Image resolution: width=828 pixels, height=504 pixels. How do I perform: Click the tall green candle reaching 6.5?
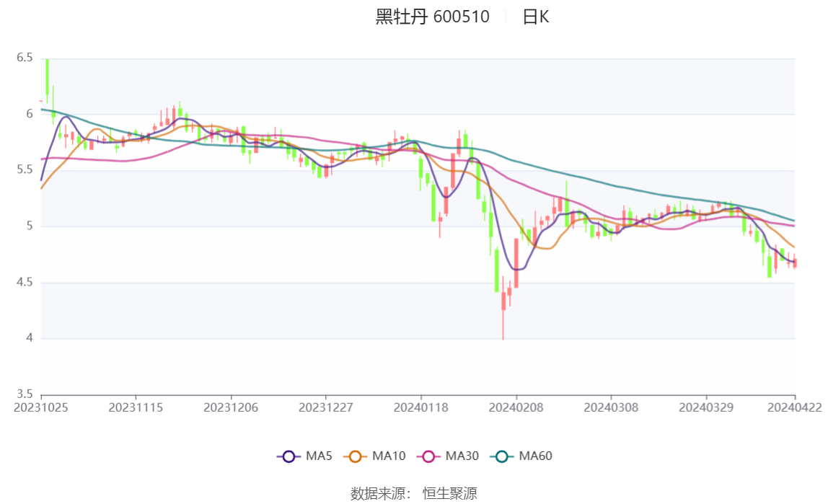(x=47, y=76)
